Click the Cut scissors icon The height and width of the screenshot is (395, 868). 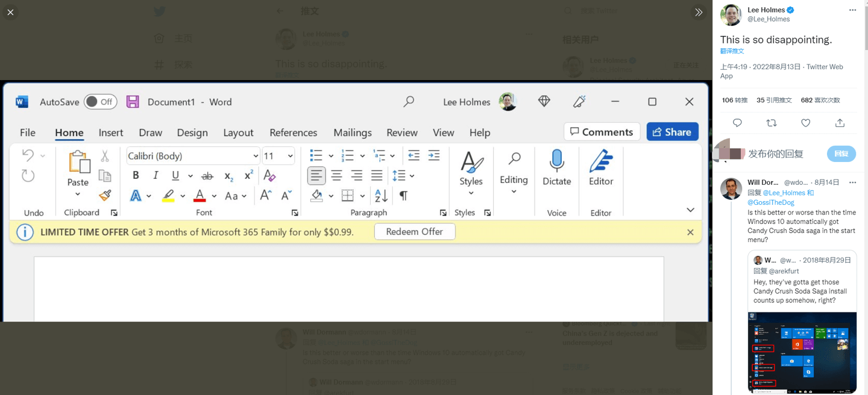[105, 156]
